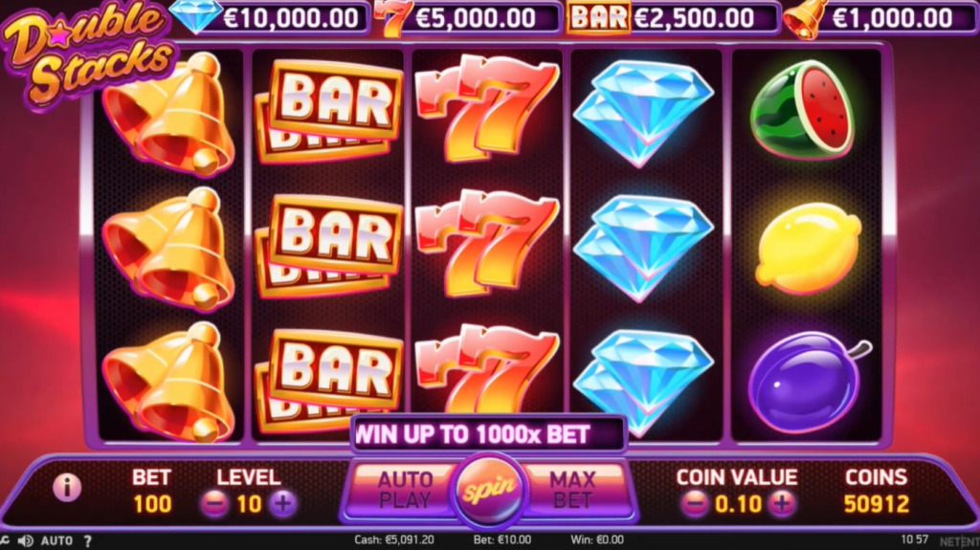Open the paytable info icon

tap(67, 487)
